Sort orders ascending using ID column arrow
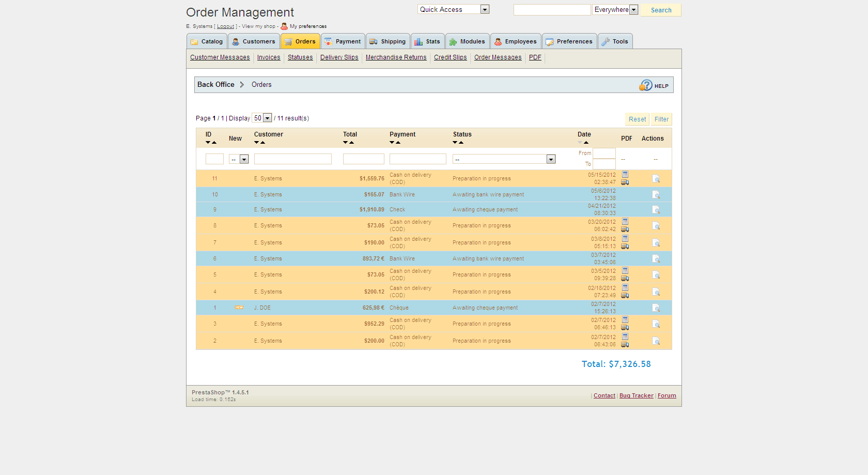Viewport: 868px width, 475px height. pos(214,142)
